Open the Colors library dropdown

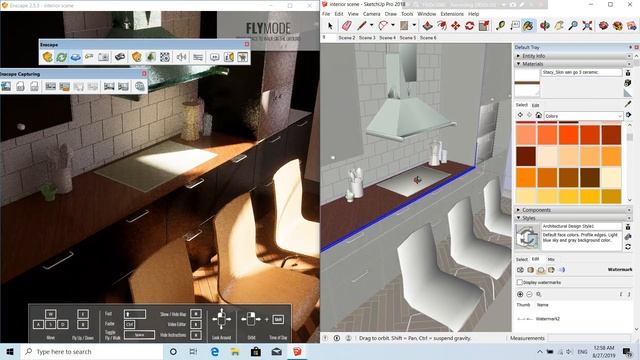click(583, 116)
